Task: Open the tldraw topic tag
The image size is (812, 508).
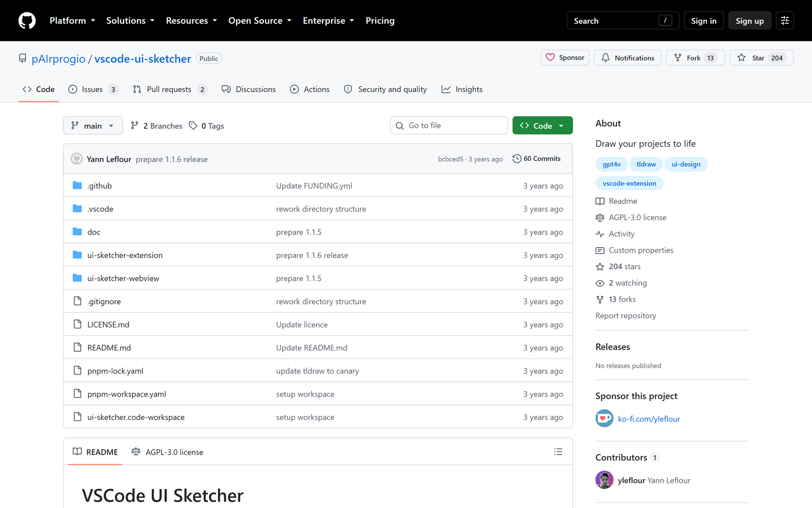Action: 646,164
